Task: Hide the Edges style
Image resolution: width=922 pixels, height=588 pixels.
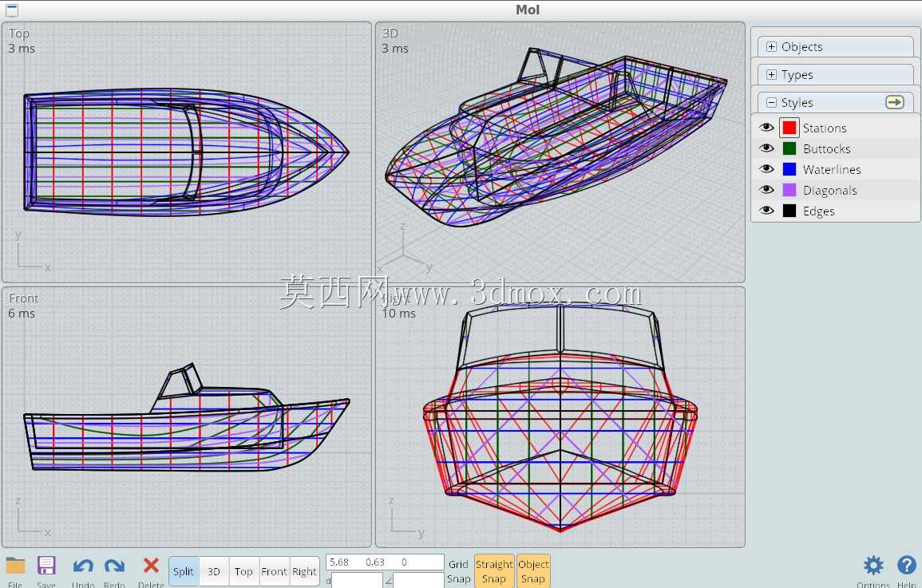Action: pos(766,211)
